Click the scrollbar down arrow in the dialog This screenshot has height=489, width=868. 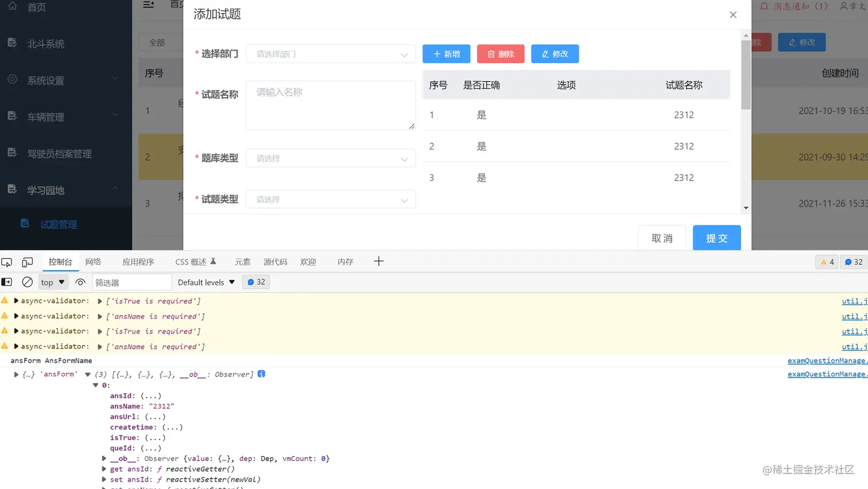[746, 208]
